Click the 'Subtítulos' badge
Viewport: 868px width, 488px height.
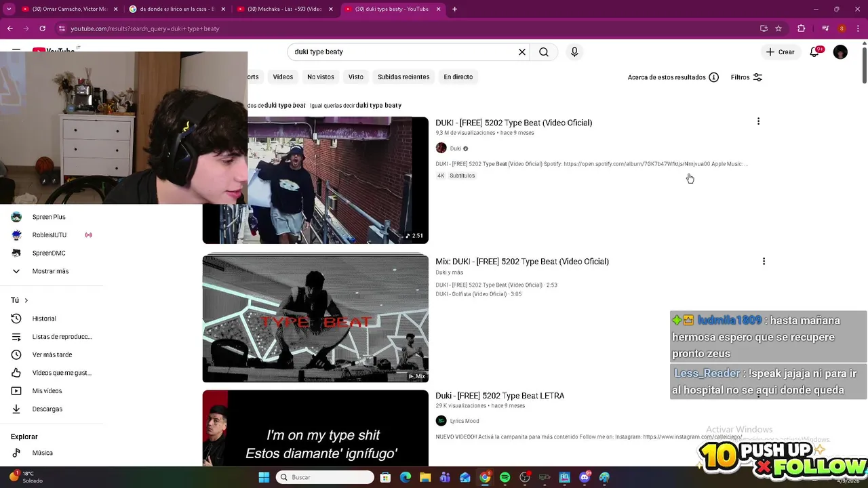[462, 176]
